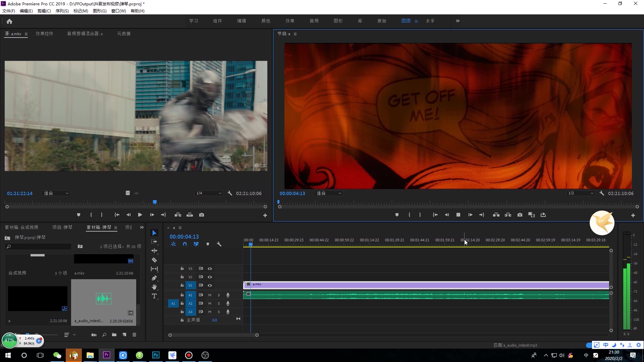Viewport: 644px width, 362px height.
Task: Mute audio track A1
Action: (210, 295)
